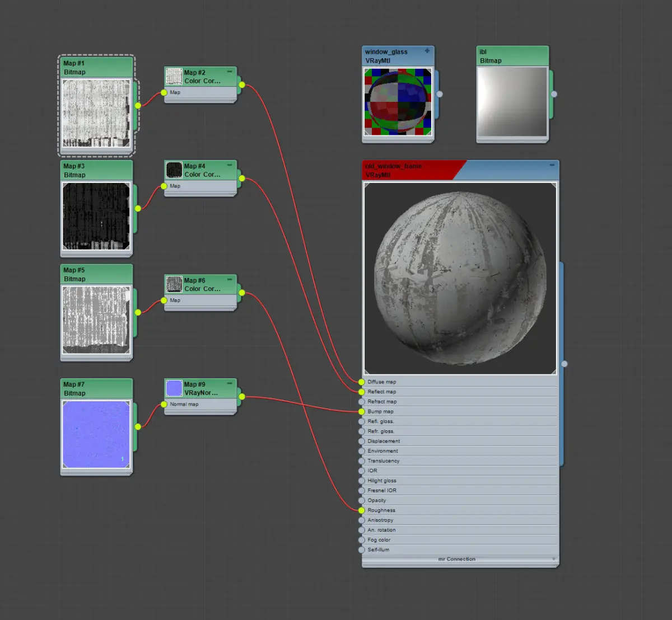Click small preview thumbnail in Map #2 header
The height and width of the screenshot is (620, 672).
tap(174, 77)
